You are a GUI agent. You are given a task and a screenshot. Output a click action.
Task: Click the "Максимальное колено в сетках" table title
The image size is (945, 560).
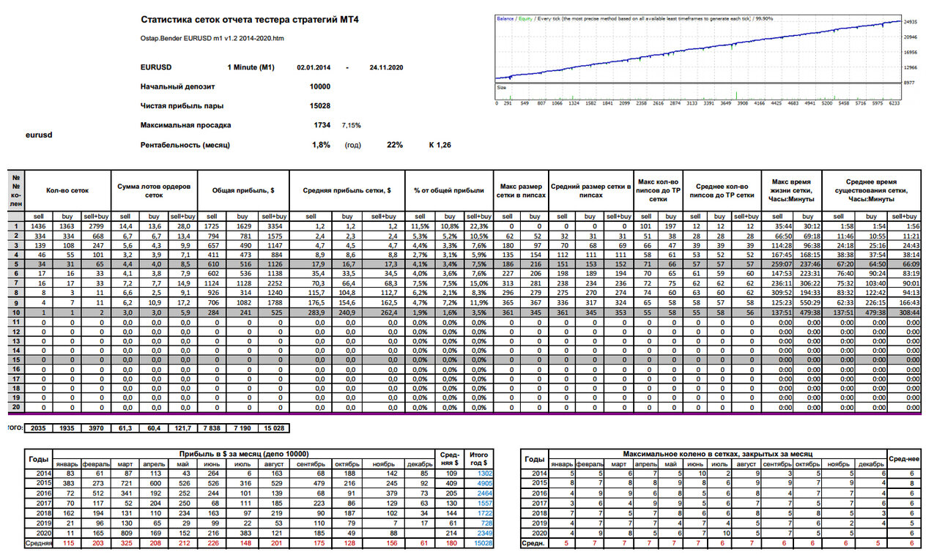tap(717, 454)
